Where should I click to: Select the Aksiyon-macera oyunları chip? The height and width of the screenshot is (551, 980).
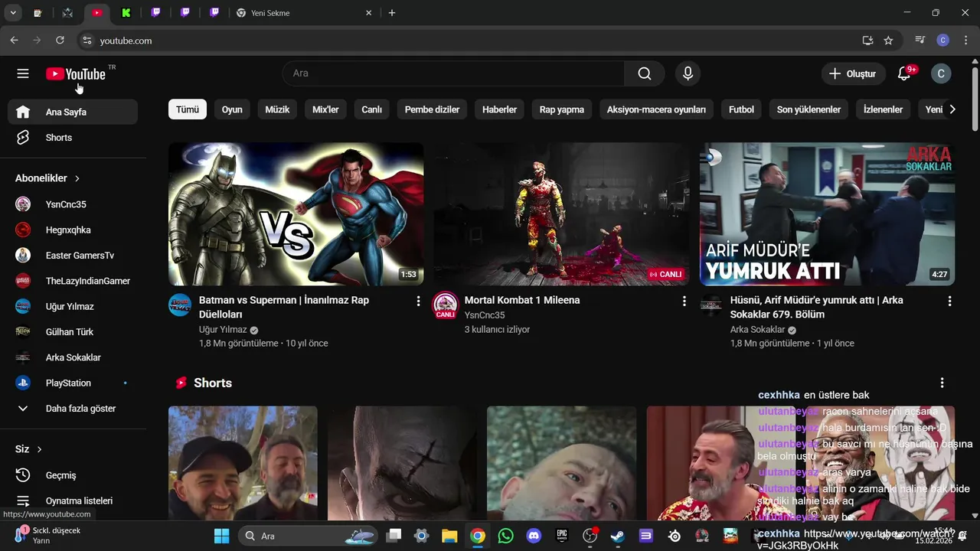(x=656, y=109)
